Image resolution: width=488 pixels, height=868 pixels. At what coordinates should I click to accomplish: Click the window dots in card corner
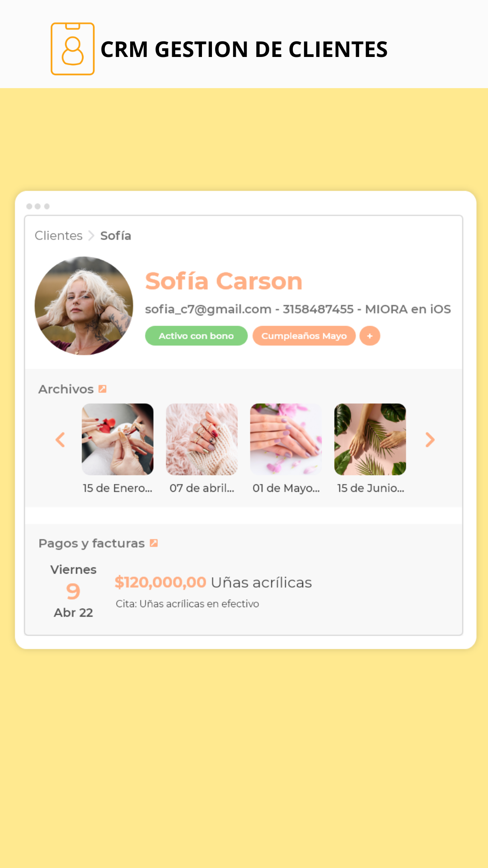(38, 206)
